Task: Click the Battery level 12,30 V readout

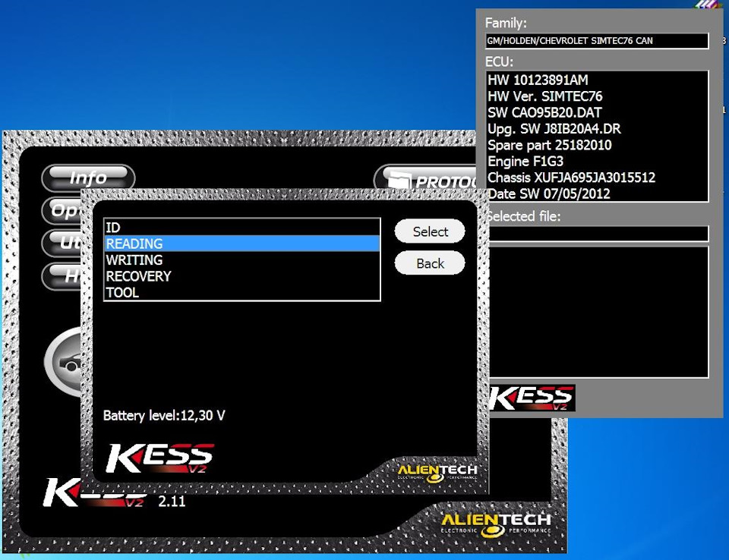Action: coord(164,415)
